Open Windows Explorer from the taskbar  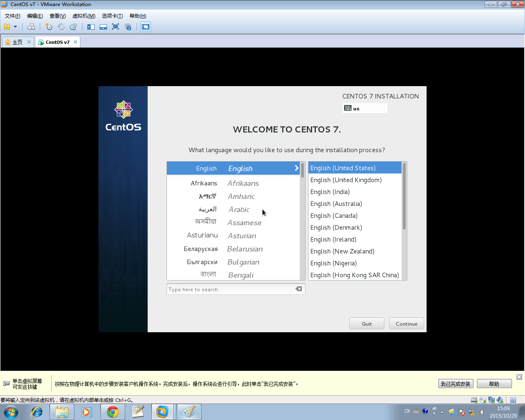62,412
